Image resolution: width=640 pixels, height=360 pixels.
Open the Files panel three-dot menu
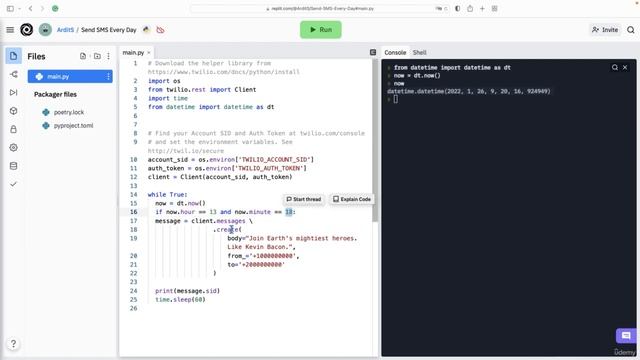click(x=109, y=56)
